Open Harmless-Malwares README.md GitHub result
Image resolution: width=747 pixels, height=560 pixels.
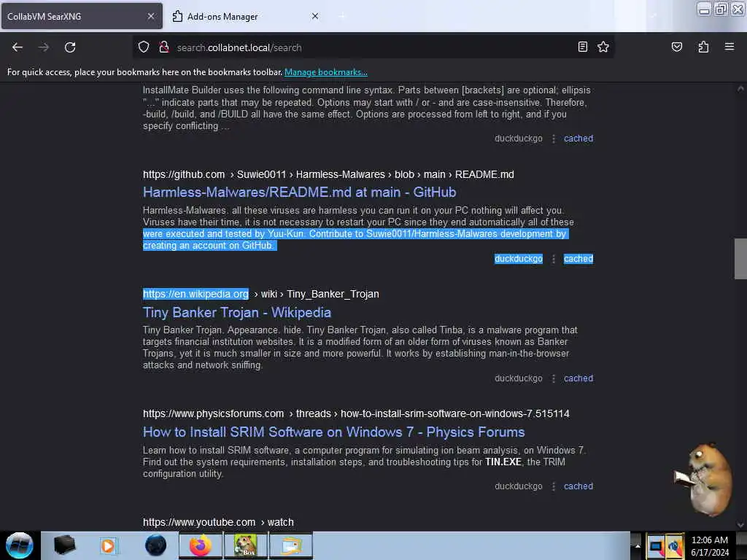click(x=299, y=192)
